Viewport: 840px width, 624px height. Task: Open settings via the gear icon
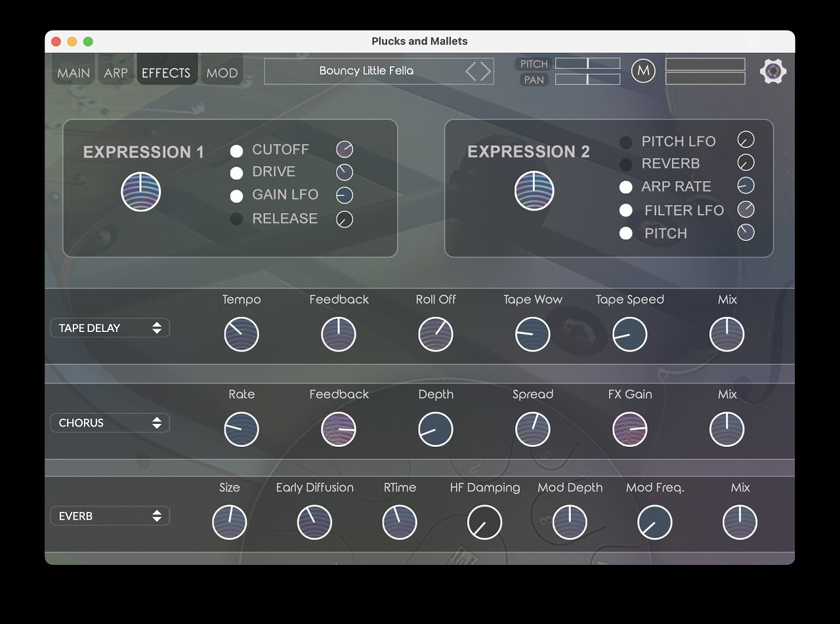click(773, 71)
